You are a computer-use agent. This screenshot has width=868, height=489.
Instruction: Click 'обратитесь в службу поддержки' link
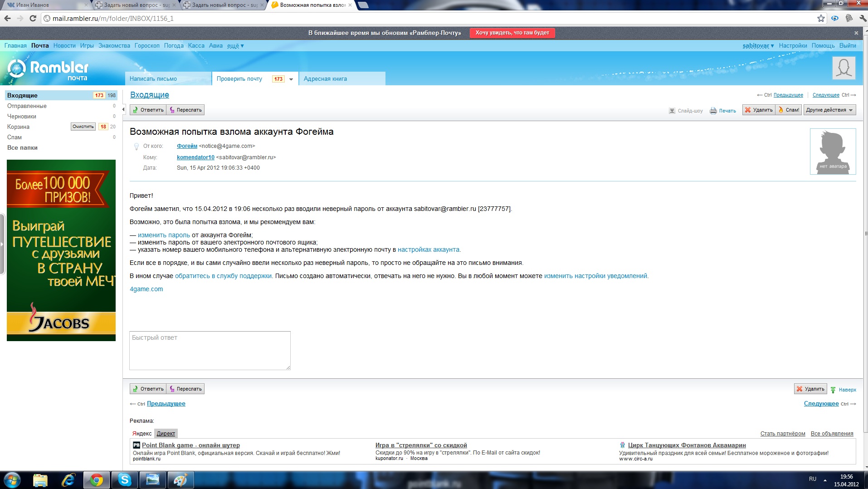(x=223, y=276)
